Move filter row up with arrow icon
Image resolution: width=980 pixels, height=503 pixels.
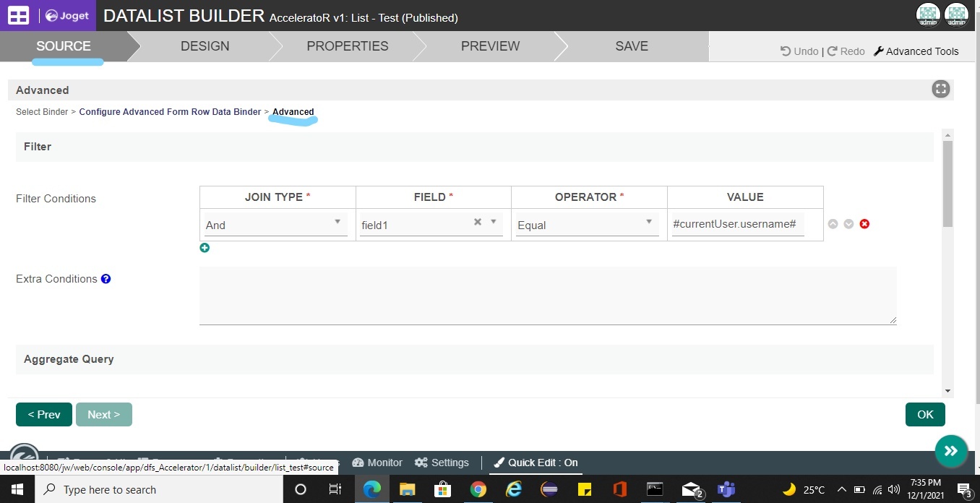[x=833, y=224]
